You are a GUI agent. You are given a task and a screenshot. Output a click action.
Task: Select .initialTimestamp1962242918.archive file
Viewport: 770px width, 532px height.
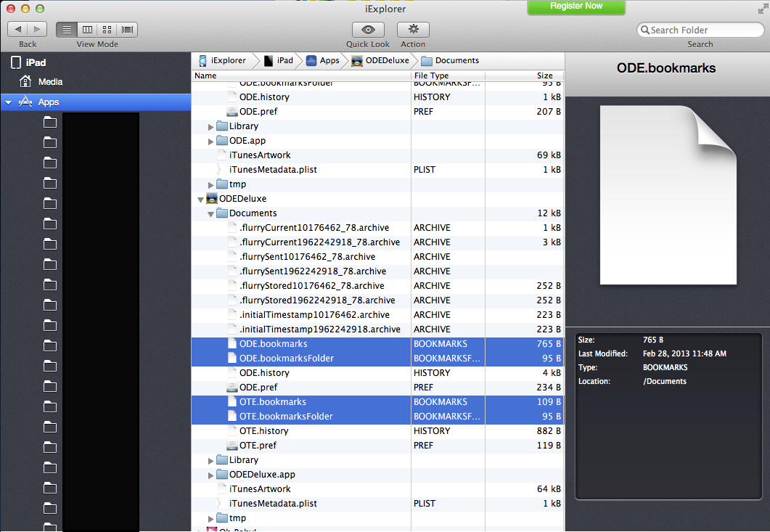click(x=377, y=329)
